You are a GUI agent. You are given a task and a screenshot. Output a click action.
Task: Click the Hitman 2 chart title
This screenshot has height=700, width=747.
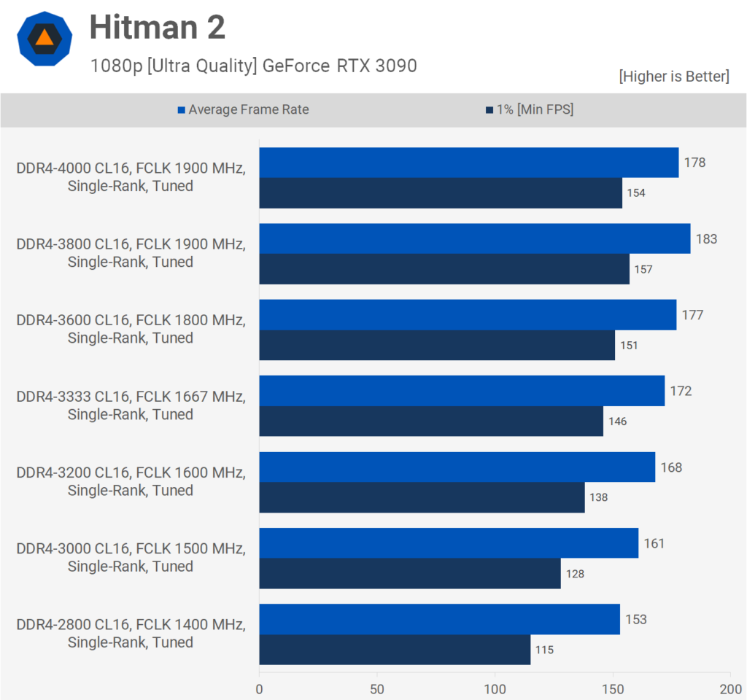pyautogui.click(x=157, y=28)
